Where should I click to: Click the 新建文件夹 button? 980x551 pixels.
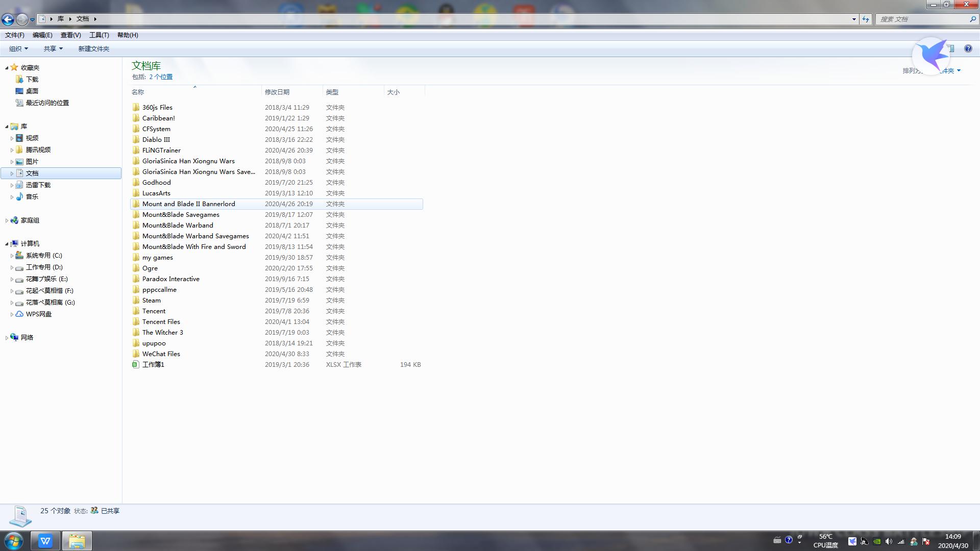point(93,48)
